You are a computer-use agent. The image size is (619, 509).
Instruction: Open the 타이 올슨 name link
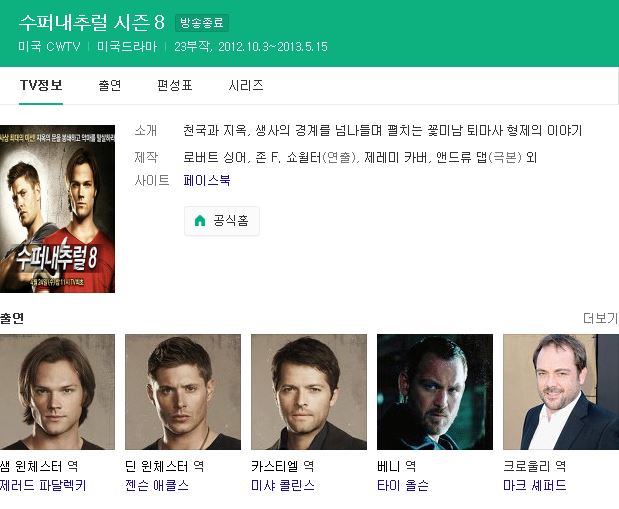click(403, 485)
